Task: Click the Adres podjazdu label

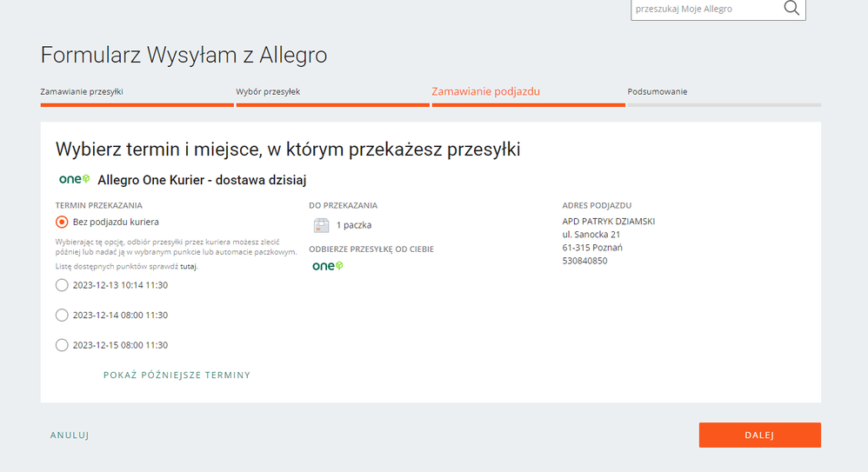Action: (x=597, y=205)
